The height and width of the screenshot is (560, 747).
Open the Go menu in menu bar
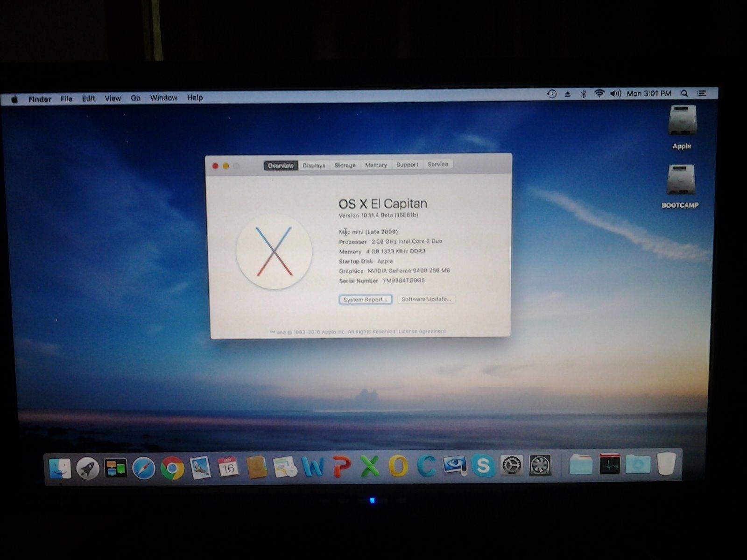[x=135, y=98]
